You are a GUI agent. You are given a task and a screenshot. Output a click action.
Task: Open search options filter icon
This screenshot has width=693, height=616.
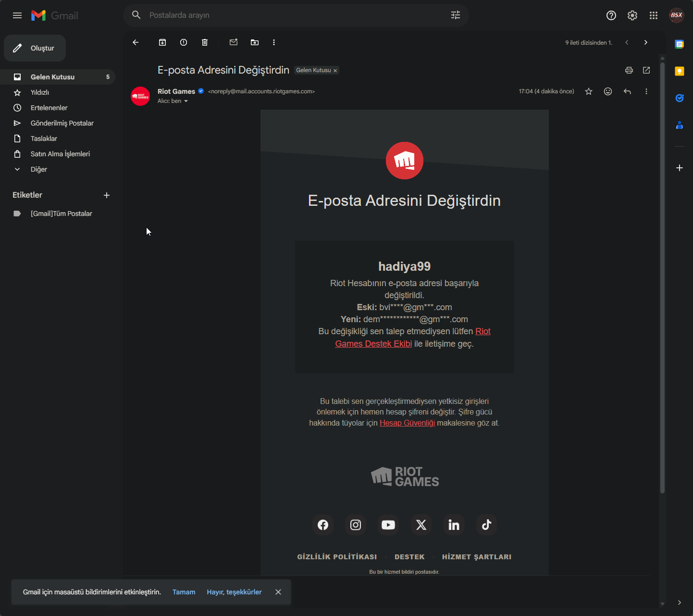click(x=456, y=15)
